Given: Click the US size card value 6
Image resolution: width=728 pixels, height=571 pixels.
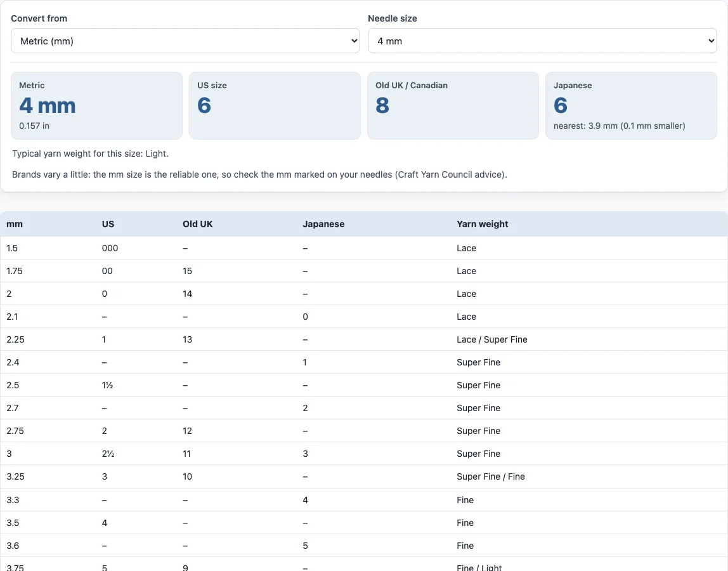Looking at the screenshot, I should (x=204, y=105).
